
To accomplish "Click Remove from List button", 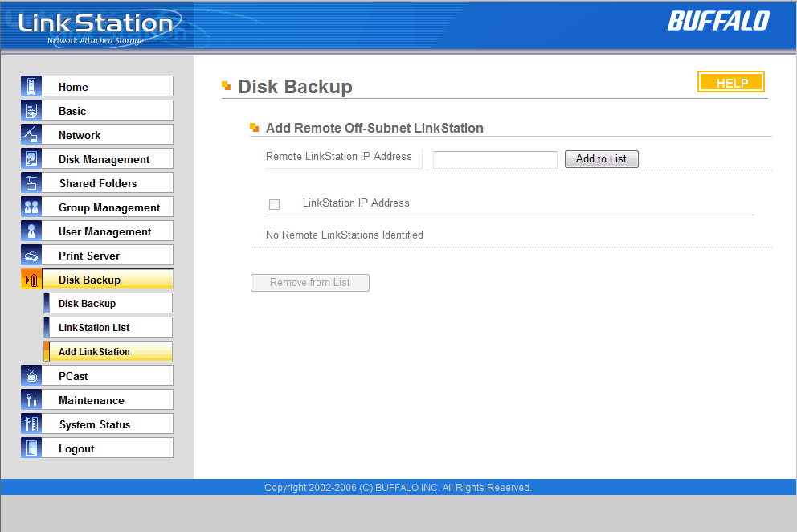I will tap(310, 283).
